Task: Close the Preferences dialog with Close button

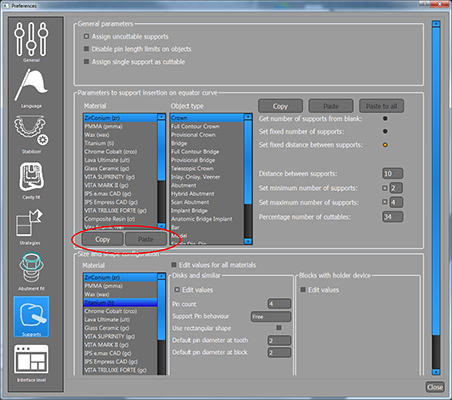Action: tap(435, 387)
